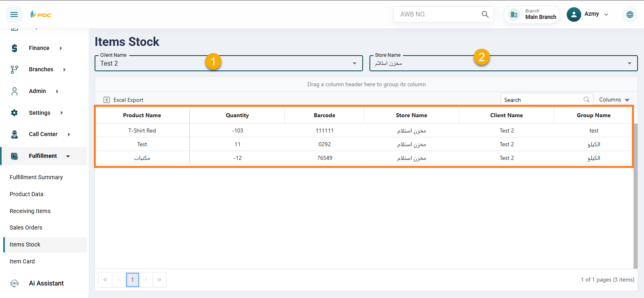
Task: Sort by Group Name column header
Action: (594, 115)
